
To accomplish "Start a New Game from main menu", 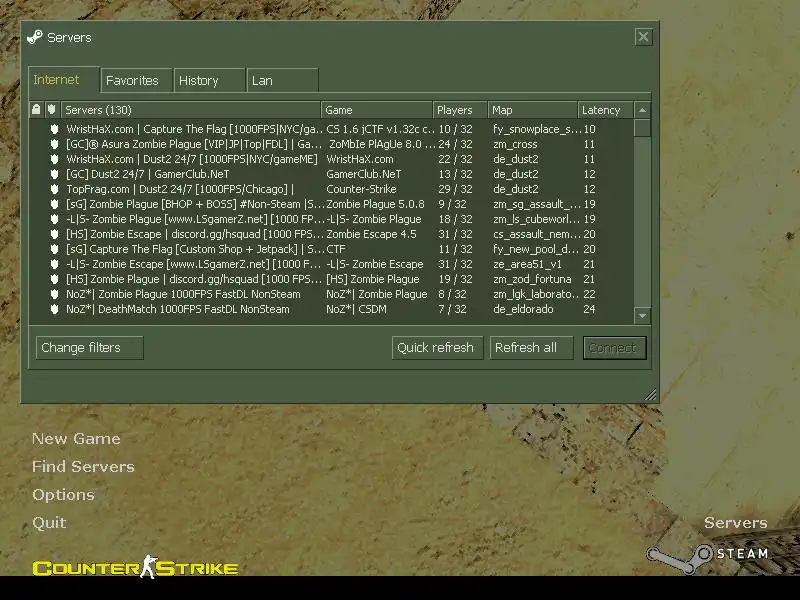I will click(76, 439).
